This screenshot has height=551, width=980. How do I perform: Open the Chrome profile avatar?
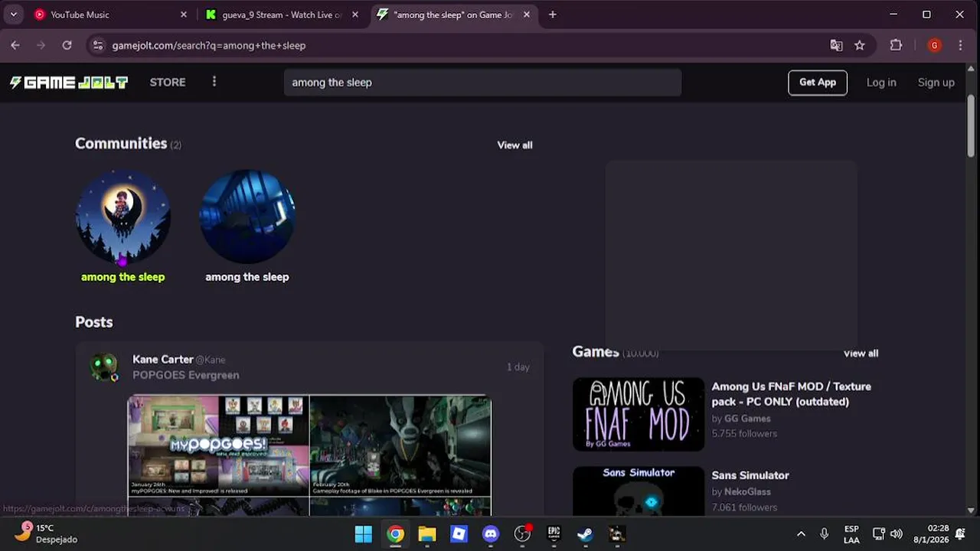[934, 45]
